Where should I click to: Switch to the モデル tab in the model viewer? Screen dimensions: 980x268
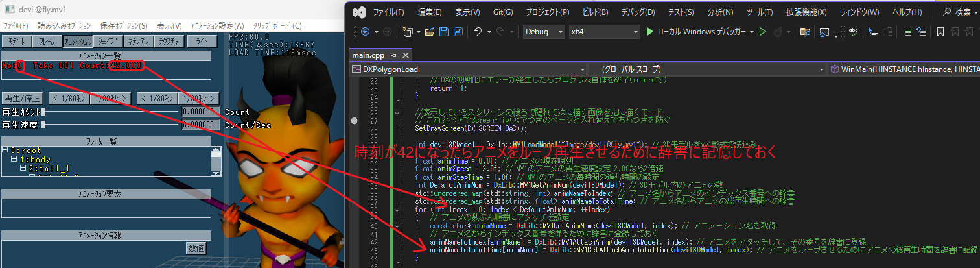tap(17, 41)
